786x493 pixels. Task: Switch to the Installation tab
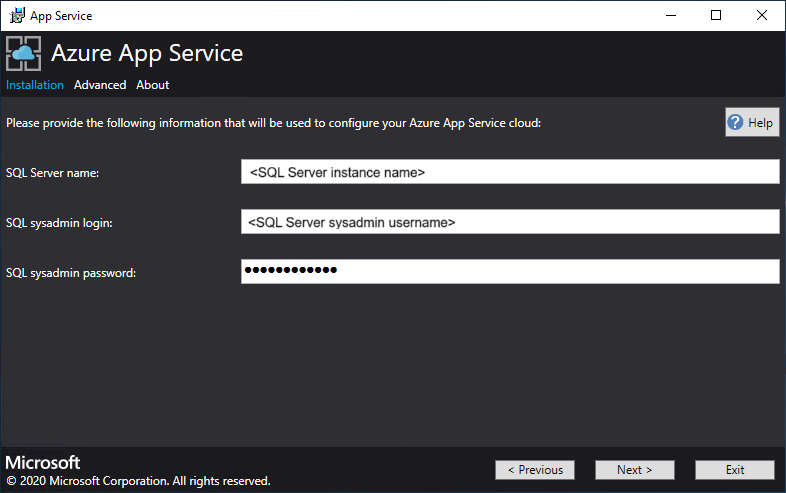(x=35, y=85)
